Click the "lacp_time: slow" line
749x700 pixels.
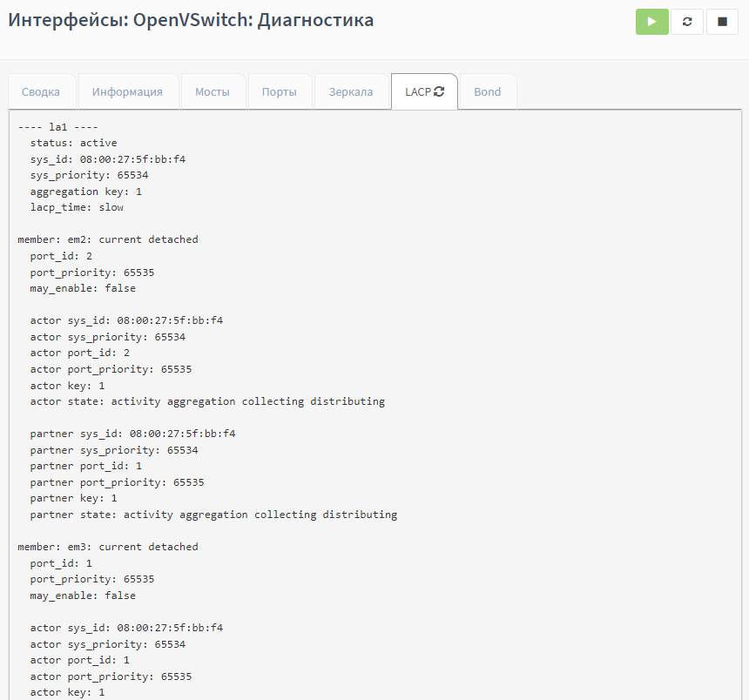(x=77, y=207)
